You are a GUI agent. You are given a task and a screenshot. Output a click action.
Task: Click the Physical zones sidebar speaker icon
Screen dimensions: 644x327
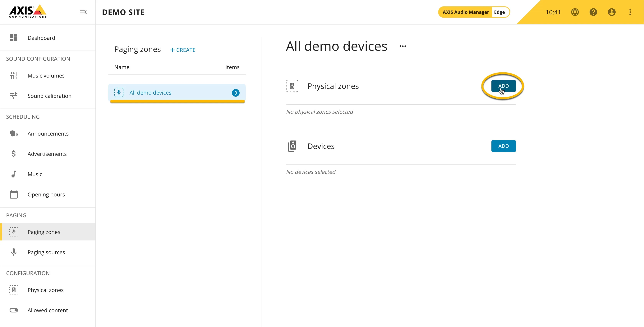point(14,290)
